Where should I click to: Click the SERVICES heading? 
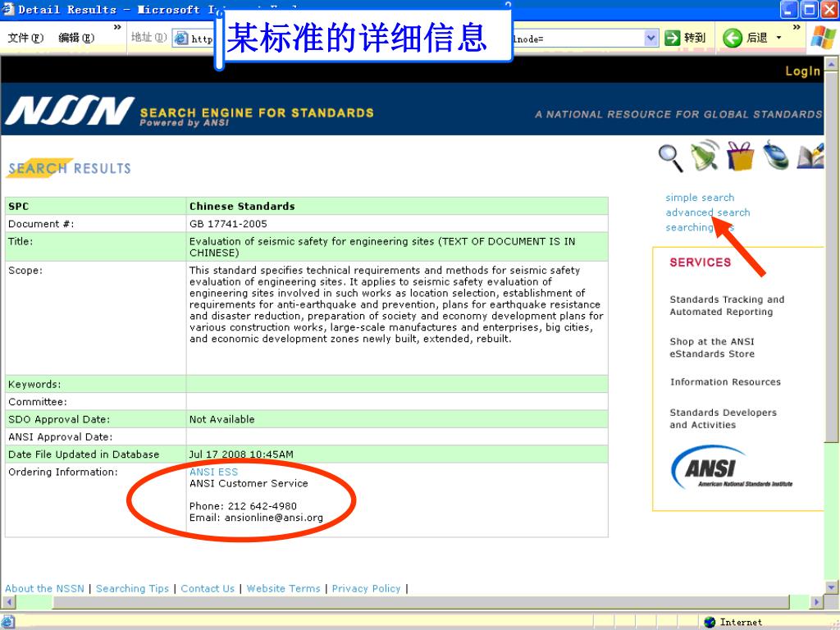click(701, 262)
